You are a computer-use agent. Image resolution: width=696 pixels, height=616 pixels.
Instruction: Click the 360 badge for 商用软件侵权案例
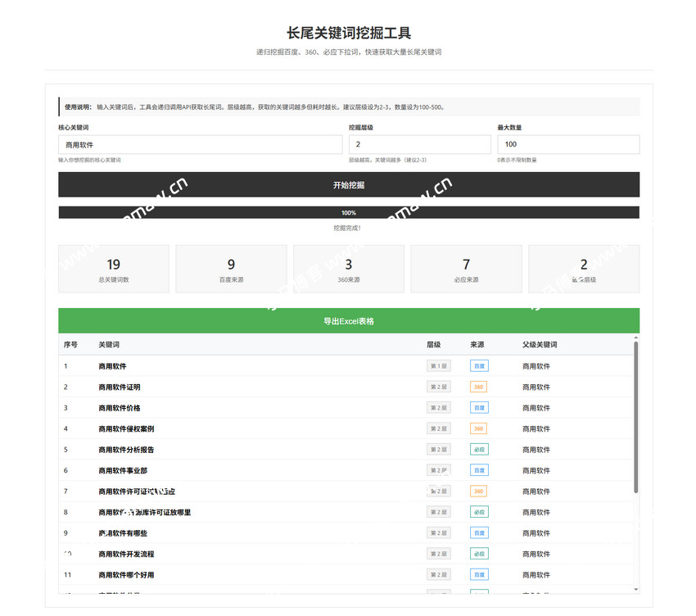coord(478,428)
